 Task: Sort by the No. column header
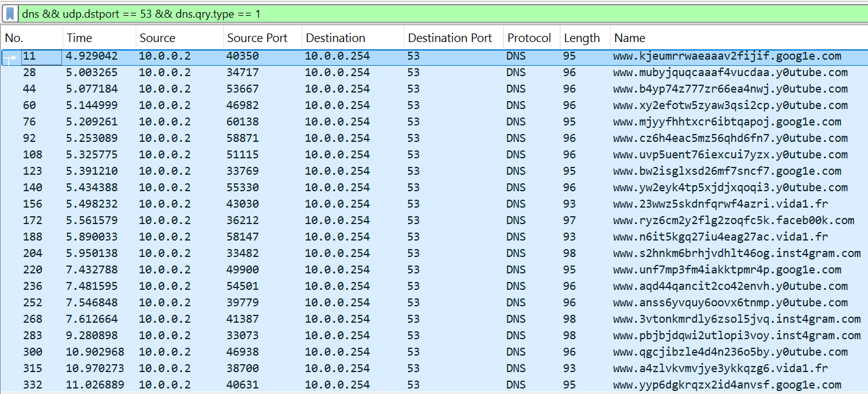click(x=32, y=38)
